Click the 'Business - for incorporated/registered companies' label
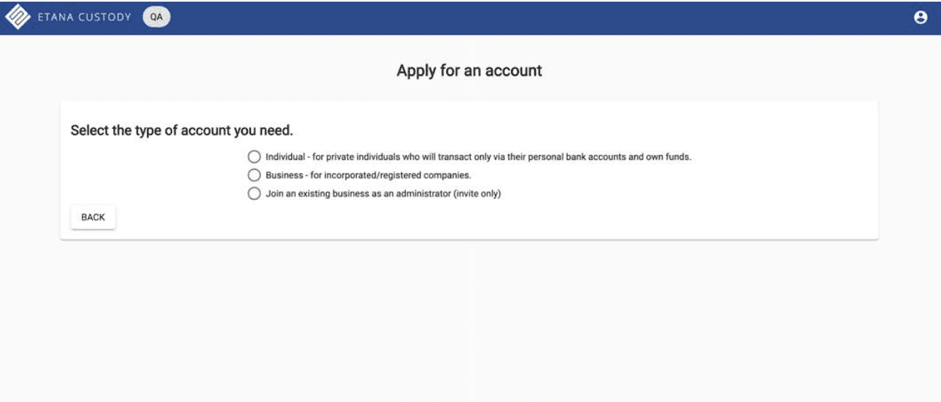941x402 pixels. point(368,175)
